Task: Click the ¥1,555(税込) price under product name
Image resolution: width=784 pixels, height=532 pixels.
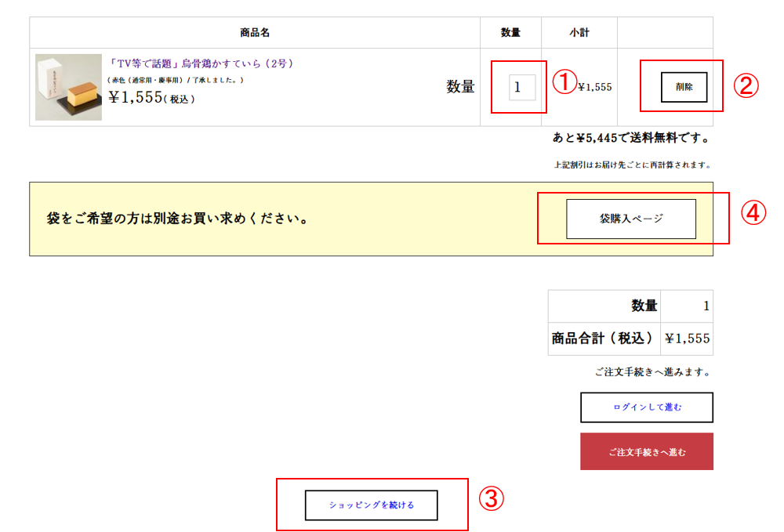Action: point(151,97)
